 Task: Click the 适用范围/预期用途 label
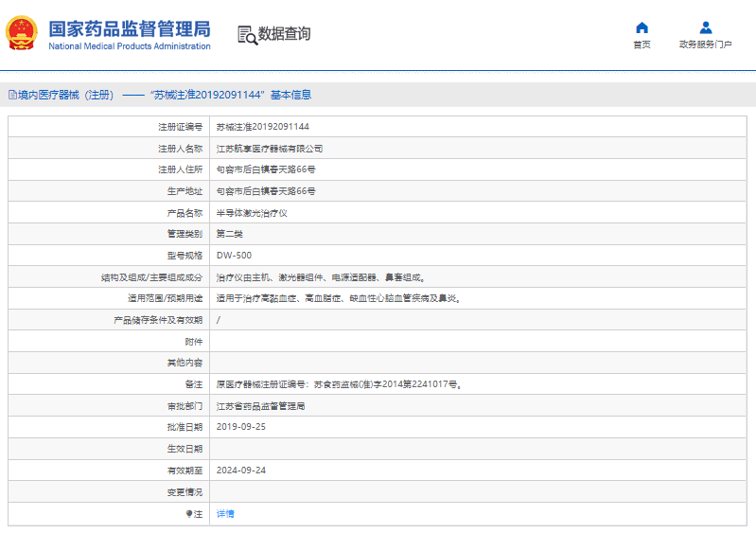point(165,298)
